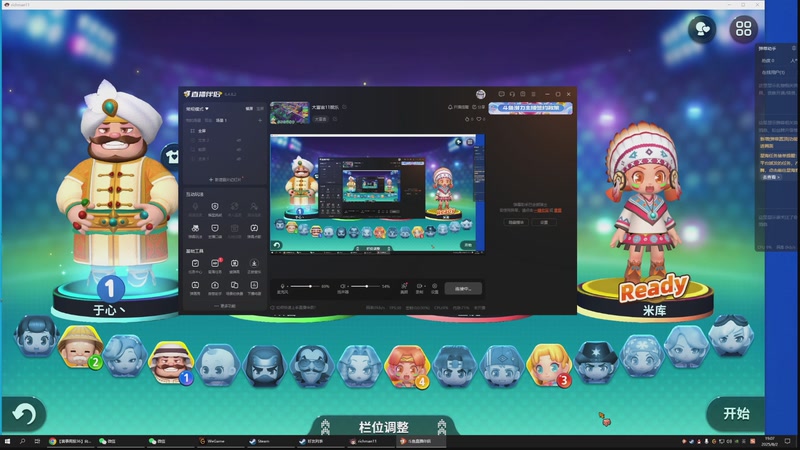
Task: Expand the 常规模式 mode dropdown in 直播伴侣
Action: pos(197,109)
